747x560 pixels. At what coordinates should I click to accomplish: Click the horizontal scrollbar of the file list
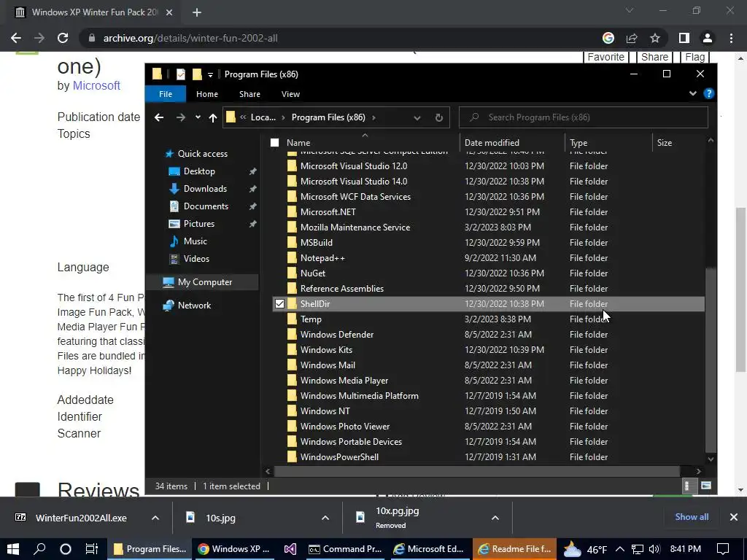[x=477, y=471]
